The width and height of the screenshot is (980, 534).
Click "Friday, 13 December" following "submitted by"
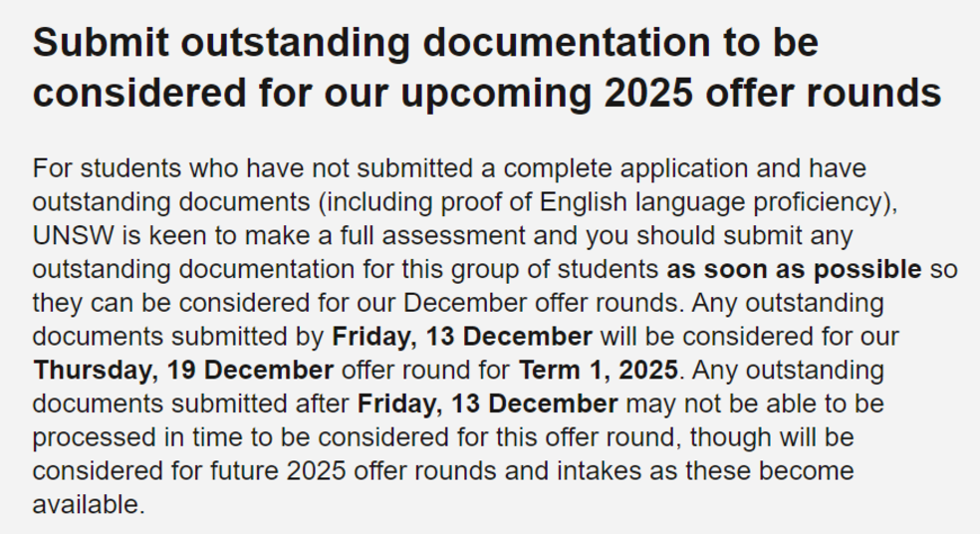pyautogui.click(x=462, y=337)
